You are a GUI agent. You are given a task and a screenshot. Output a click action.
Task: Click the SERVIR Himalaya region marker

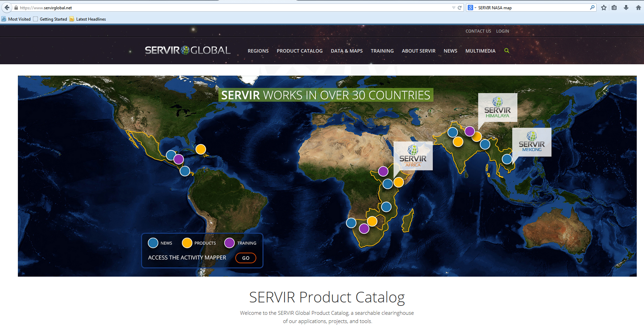tap(498, 107)
